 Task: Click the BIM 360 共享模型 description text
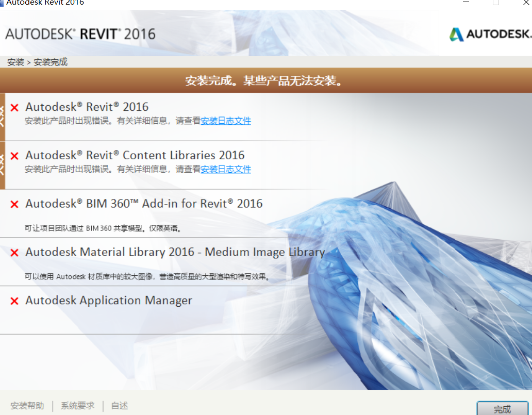pos(103,228)
